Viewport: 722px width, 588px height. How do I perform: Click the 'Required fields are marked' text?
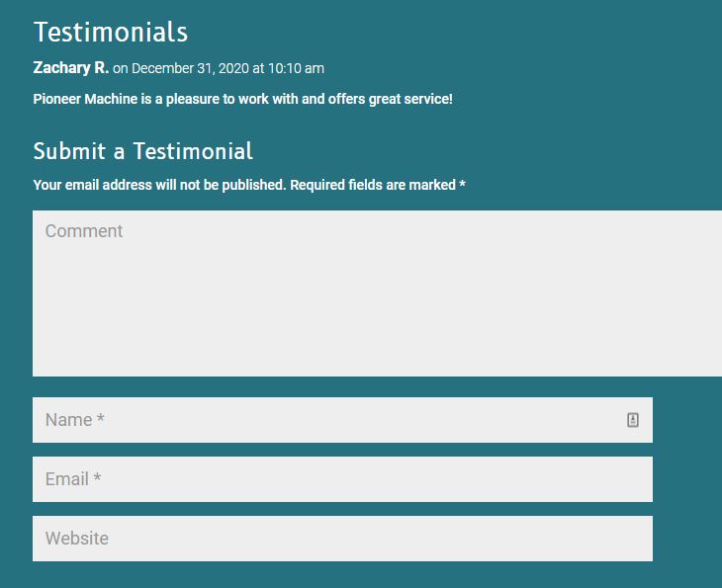(x=373, y=185)
